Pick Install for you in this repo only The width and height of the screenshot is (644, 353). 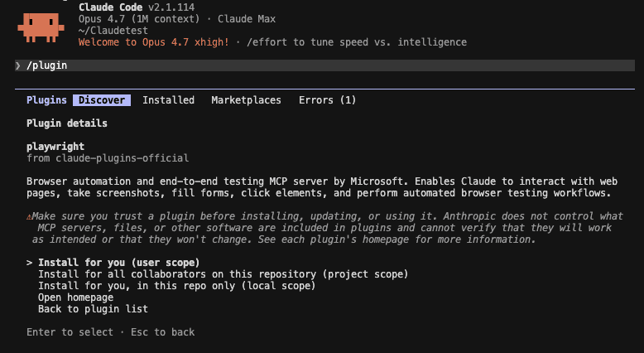point(176,286)
